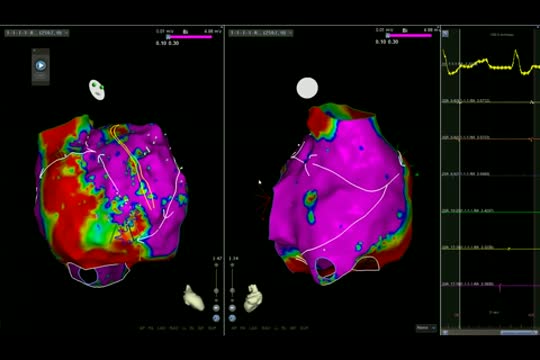Open histogram icon above right color bar
Image resolution: width=540 pixels, height=360 pixels.
pos(405,31)
